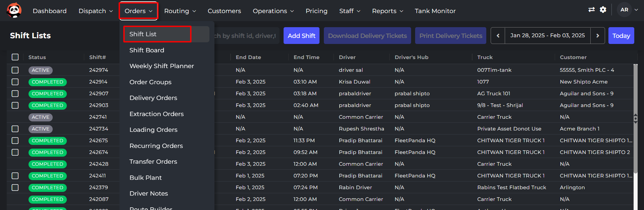Click COMPLETED badge of shift 242914

click(x=47, y=82)
